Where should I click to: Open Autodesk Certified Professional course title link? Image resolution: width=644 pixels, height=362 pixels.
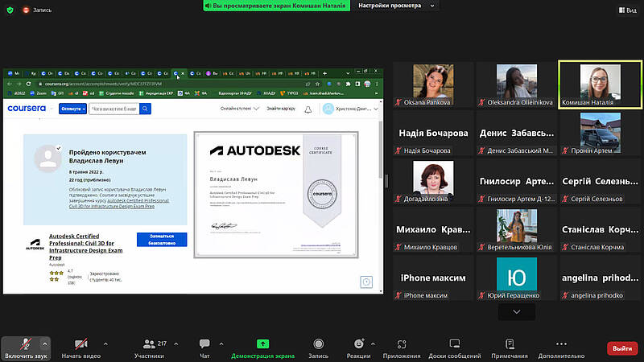(x=86, y=247)
